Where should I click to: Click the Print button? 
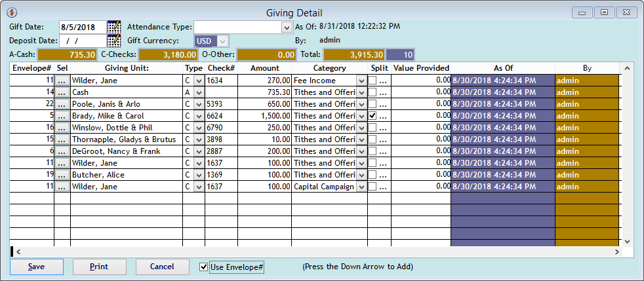[x=100, y=267]
